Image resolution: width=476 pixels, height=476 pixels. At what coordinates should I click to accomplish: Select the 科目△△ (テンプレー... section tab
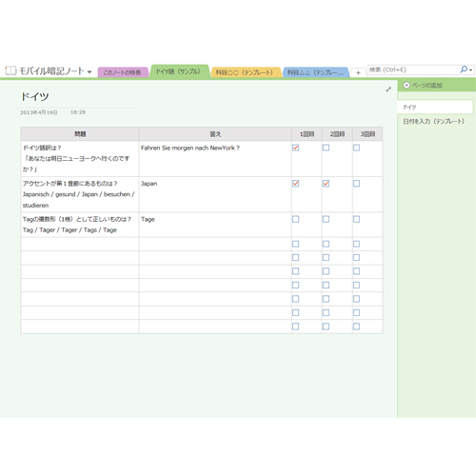[x=316, y=72]
